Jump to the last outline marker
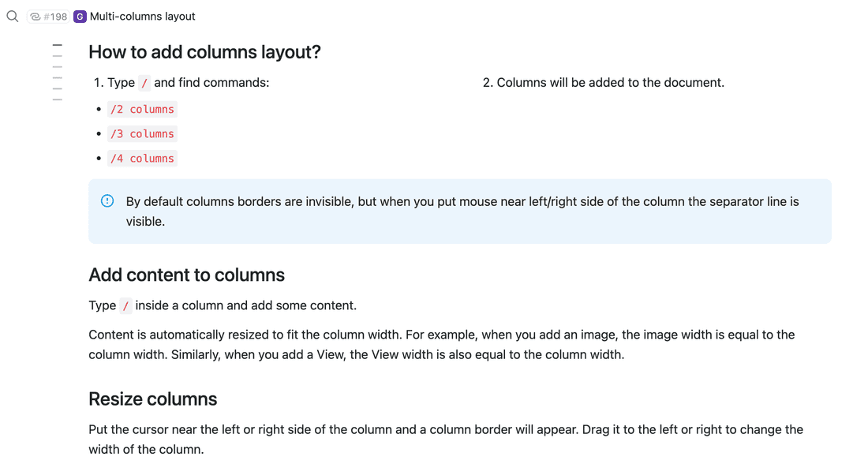The width and height of the screenshot is (868, 464). [57, 99]
